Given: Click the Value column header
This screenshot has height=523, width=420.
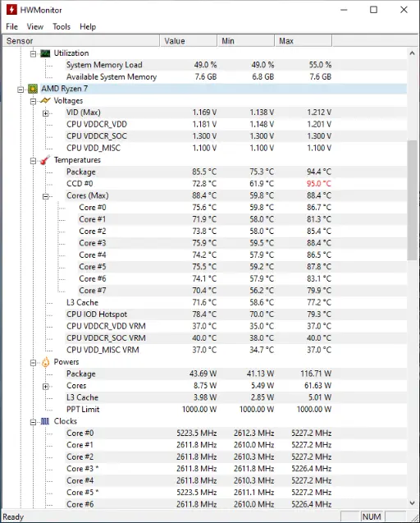Looking at the screenshot, I should 189,41.
